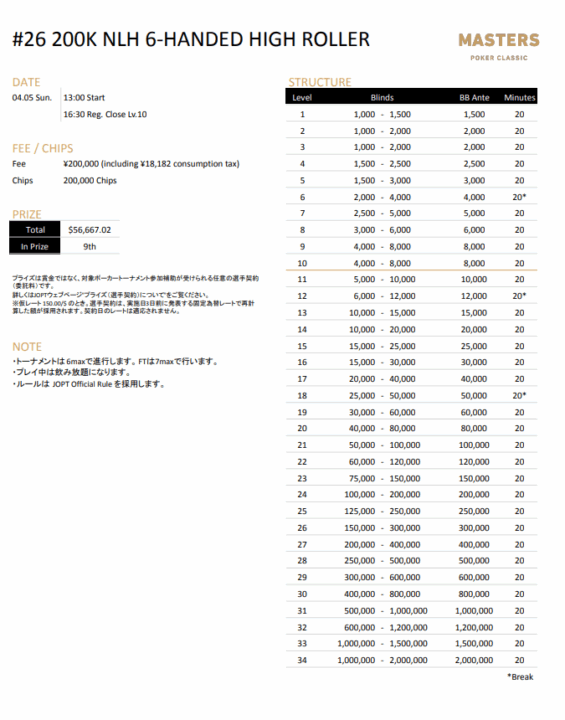Click the "Chips" label

(x=23, y=180)
